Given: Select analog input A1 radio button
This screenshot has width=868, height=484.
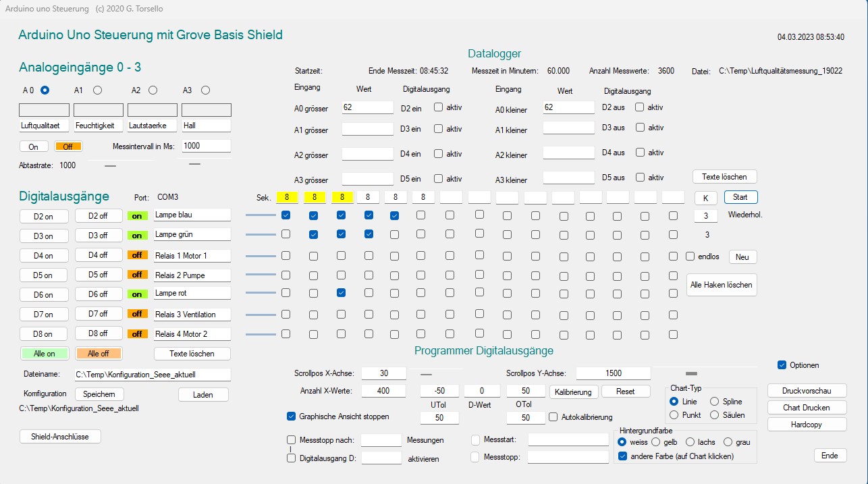Looking at the screenshot, I should click(x=98, y=90).
